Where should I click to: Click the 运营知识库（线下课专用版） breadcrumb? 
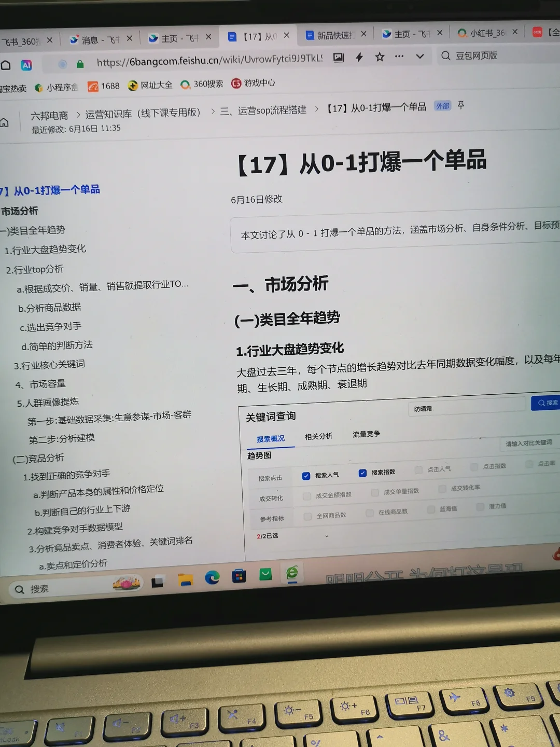(143, 113)
